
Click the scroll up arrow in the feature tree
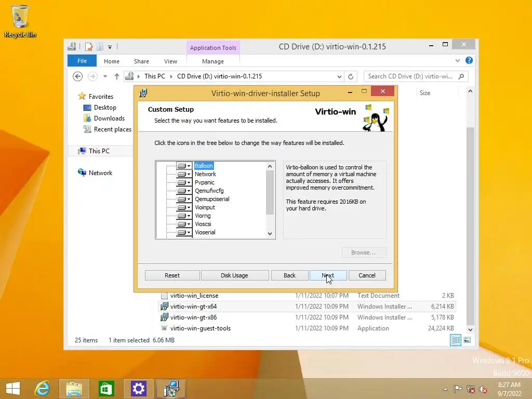(270, 166)
